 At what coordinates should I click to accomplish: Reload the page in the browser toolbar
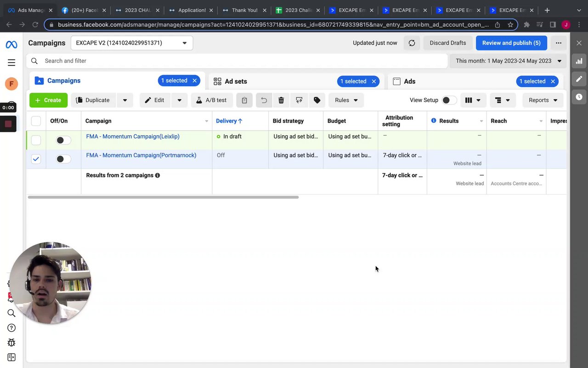coord(35,24)
